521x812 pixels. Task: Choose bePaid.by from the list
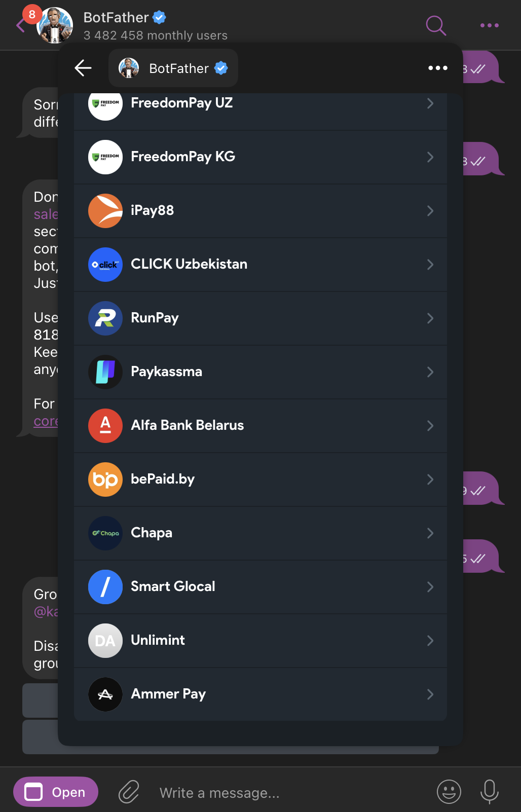[163, 479]
